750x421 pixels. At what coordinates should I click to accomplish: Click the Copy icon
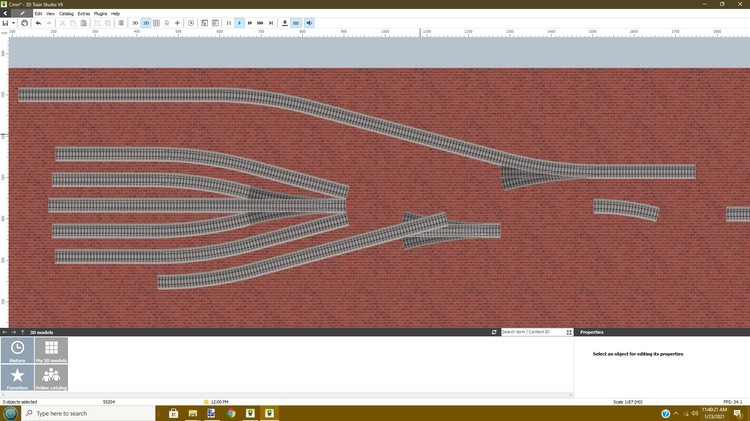[73, 23]
